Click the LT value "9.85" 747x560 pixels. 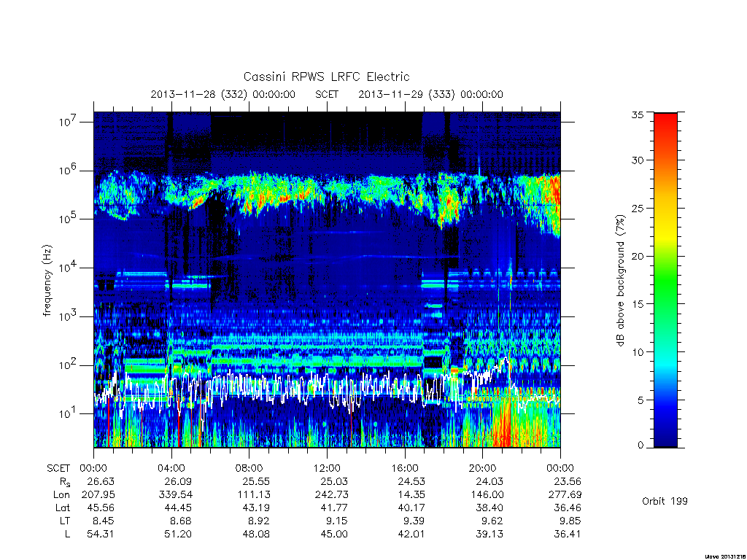tap(570, 521)
